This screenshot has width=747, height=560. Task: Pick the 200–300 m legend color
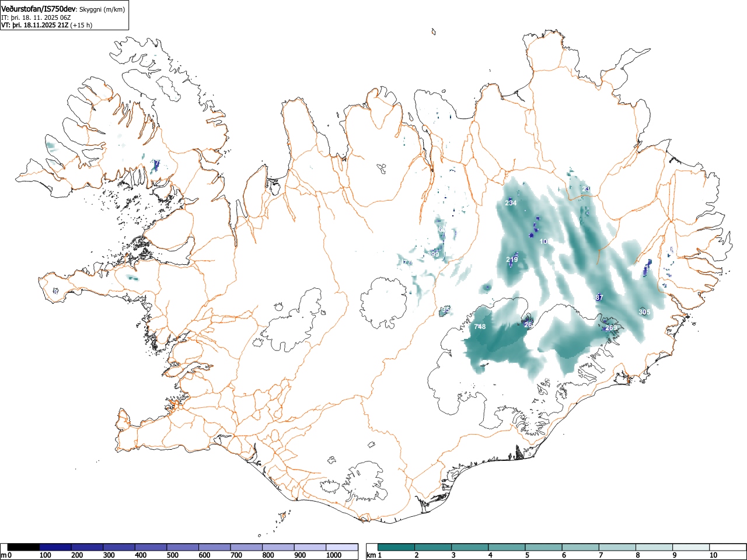point(88,547)
